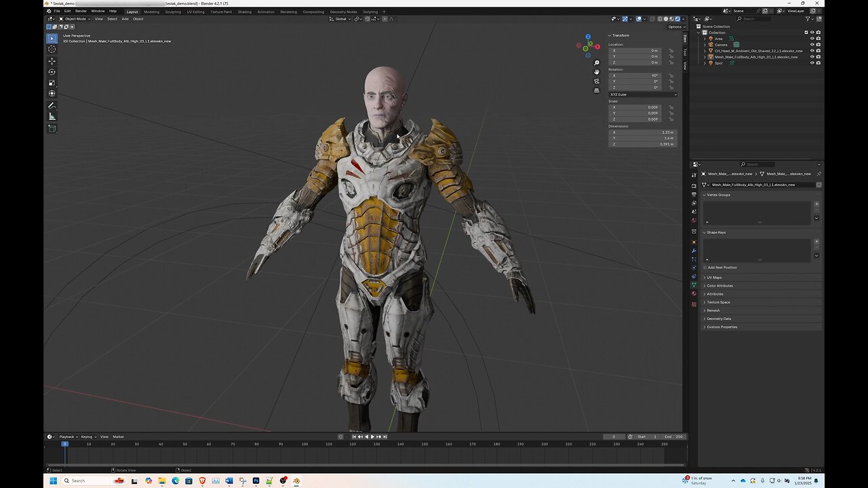868x488 pixels.
Task: Open the Object Mode dropdown
Action: point(75,19)
